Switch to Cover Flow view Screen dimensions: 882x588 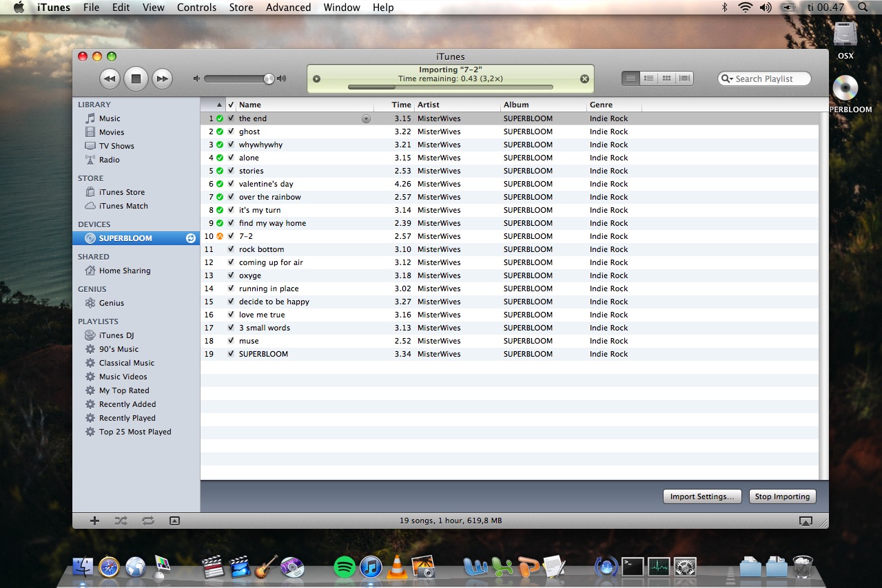684,78
